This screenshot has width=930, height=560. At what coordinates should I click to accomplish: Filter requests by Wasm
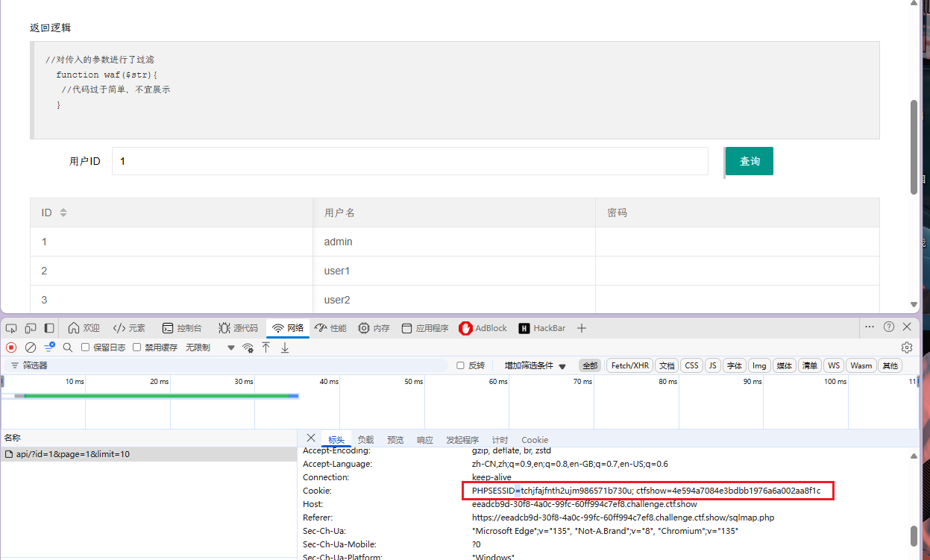[x=861, y=365]
